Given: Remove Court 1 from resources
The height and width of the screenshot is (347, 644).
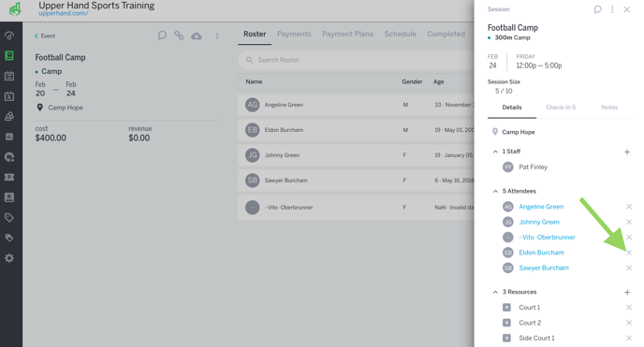Looking at the screenshot, I should tap(629, 308).
